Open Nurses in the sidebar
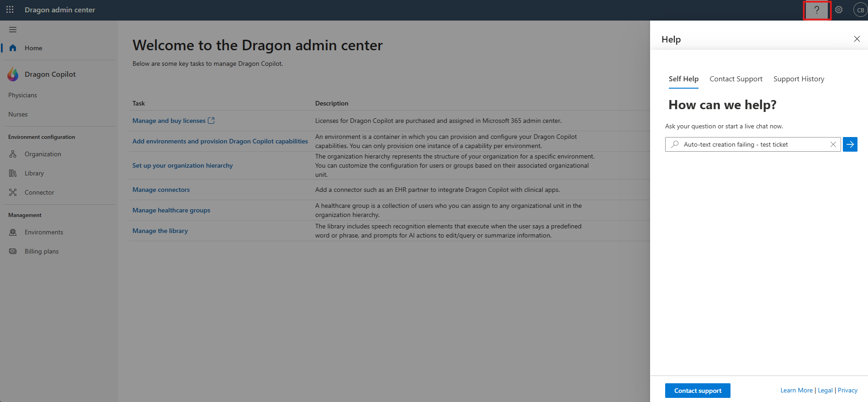The height and width of the screenshot is (402, 868). click(18, 114)
